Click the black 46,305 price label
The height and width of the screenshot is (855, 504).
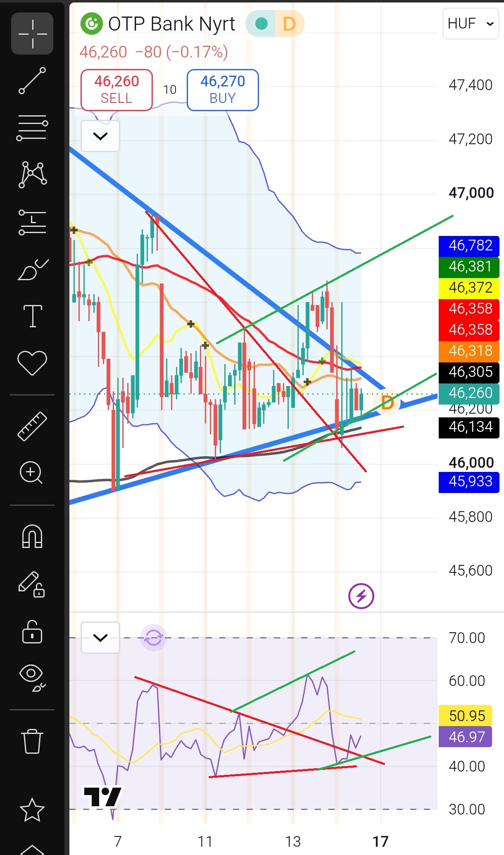(x=469, y=372)
